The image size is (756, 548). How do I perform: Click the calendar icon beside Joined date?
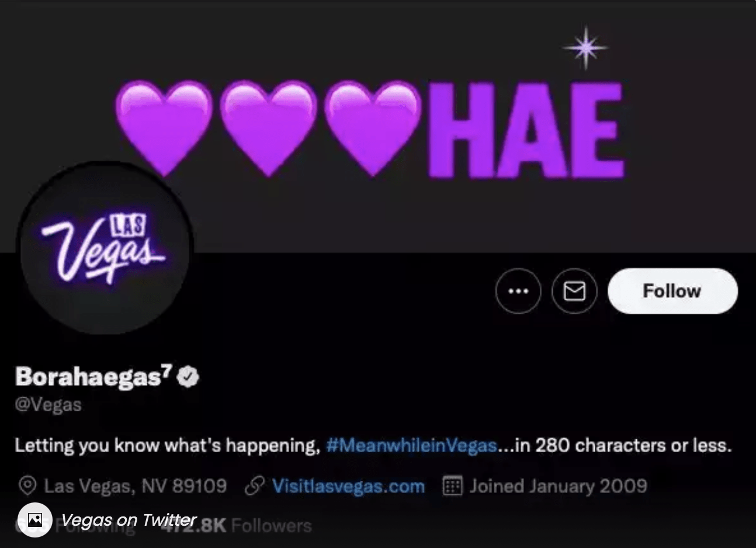(x=453, y=486)
